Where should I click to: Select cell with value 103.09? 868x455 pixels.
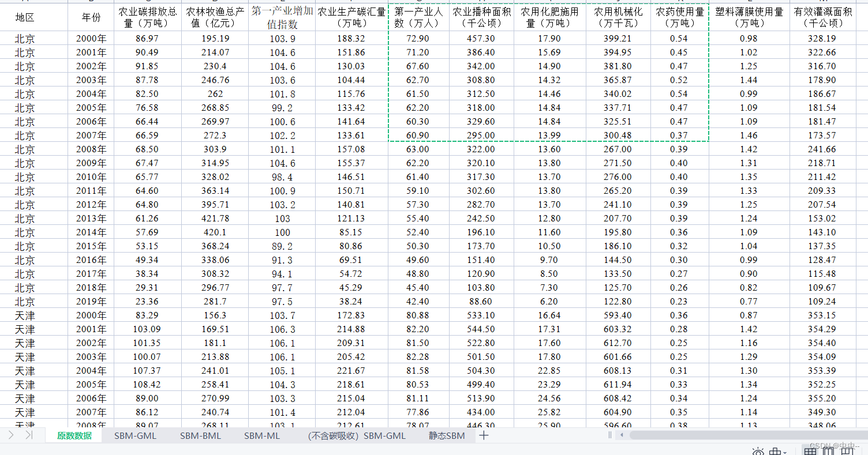click(148, 329)
